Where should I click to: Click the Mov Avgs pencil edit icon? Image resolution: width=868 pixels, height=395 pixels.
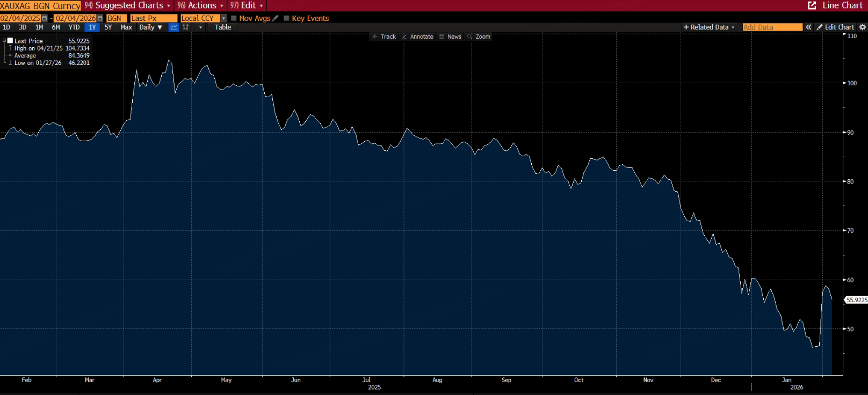276,18
